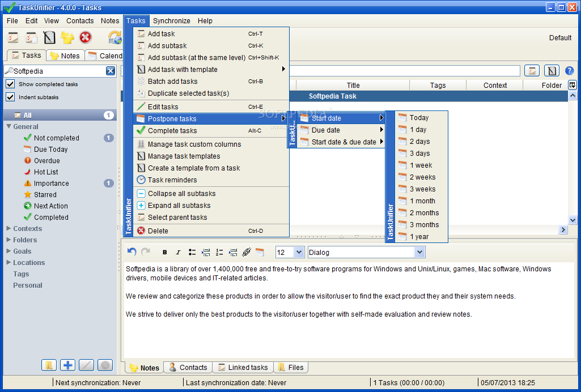Choose Add task from Tasks menu
581x392 pixels.
[x=211, y=33]
